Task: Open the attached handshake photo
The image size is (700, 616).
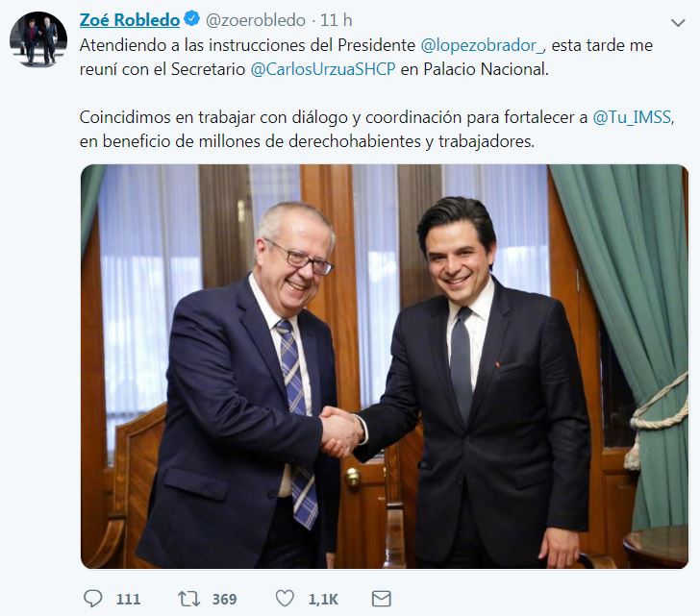Action: click(385, 366)
